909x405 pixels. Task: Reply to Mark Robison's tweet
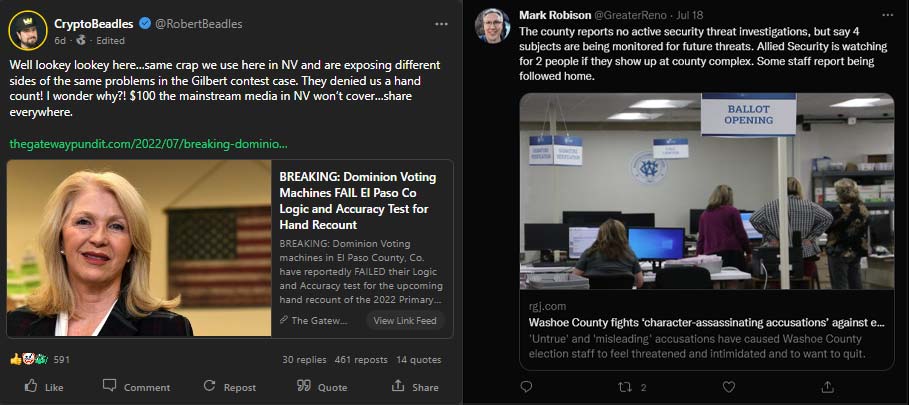pos(526,387)
